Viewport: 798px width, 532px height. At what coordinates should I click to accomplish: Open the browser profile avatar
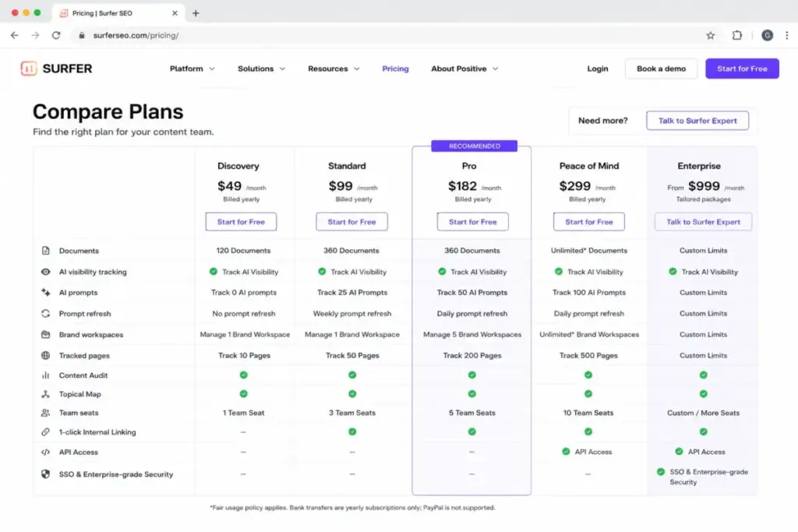coord(767,35)
